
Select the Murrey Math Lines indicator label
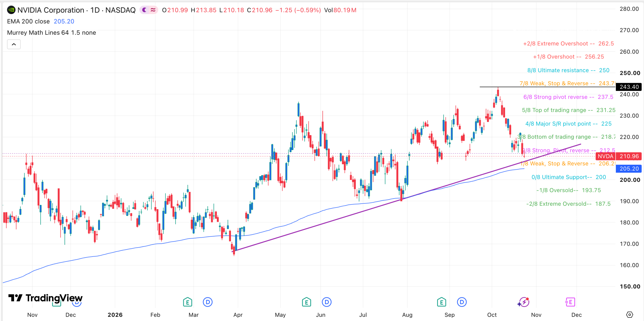point(51,33)
